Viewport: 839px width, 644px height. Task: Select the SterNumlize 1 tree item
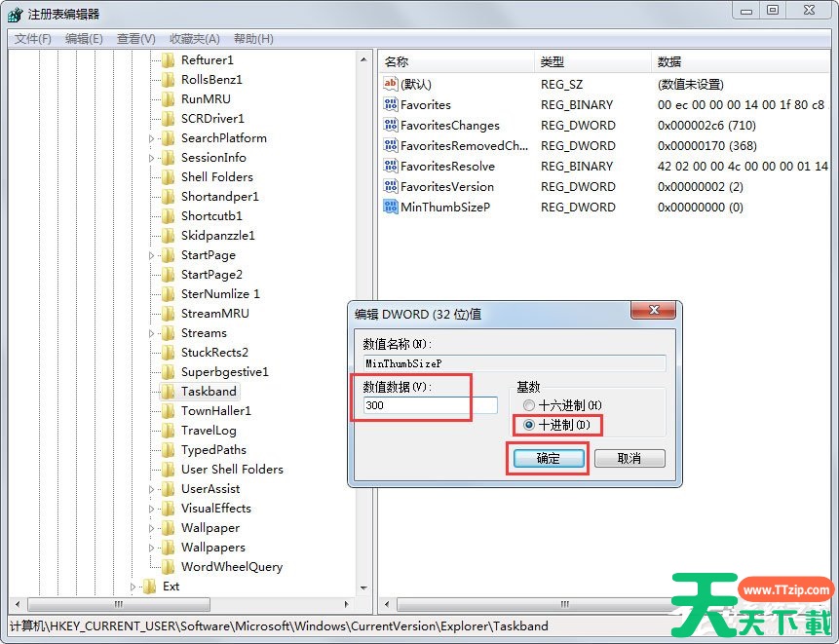[x=220, y=294]
